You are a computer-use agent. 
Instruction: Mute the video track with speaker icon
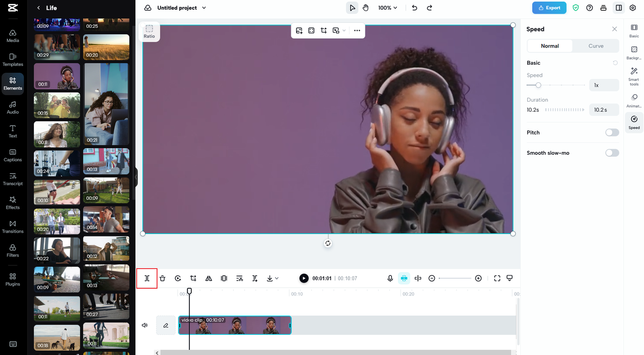[x=145, y=325]
